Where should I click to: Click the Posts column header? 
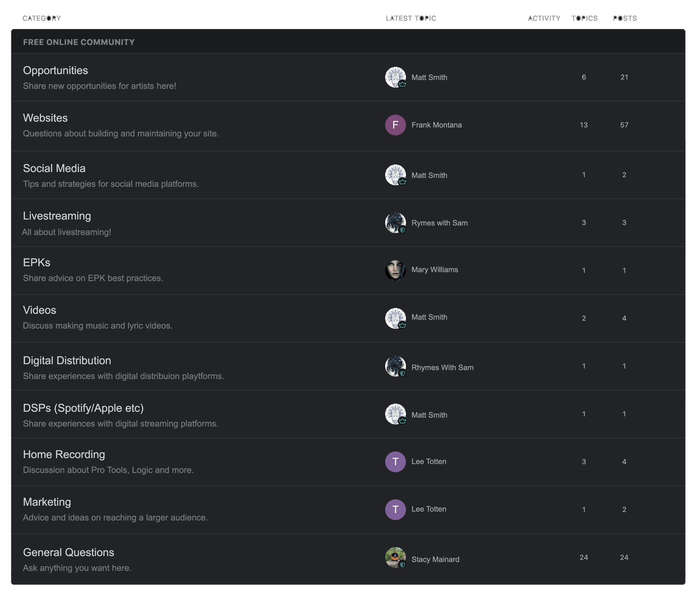coord(625,18)
